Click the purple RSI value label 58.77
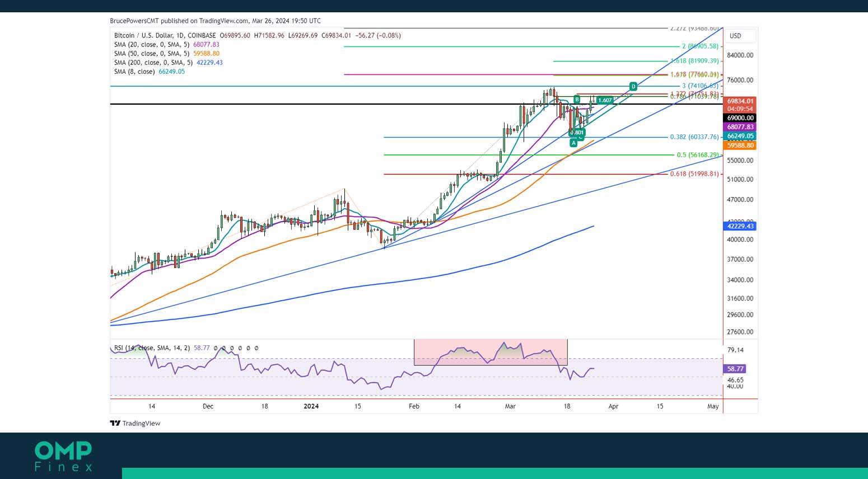This screenshot has width=868, height=479. (735, 369)
